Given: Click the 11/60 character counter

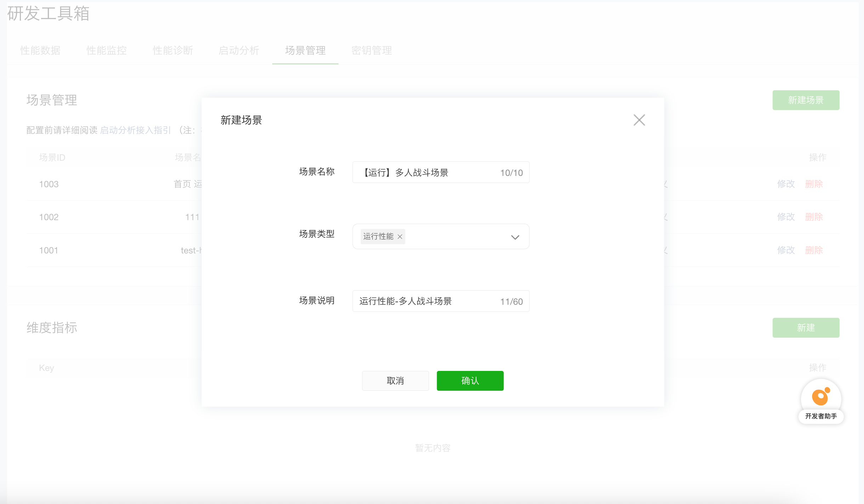Looking at the screenshot, I should tap(511, 302).
